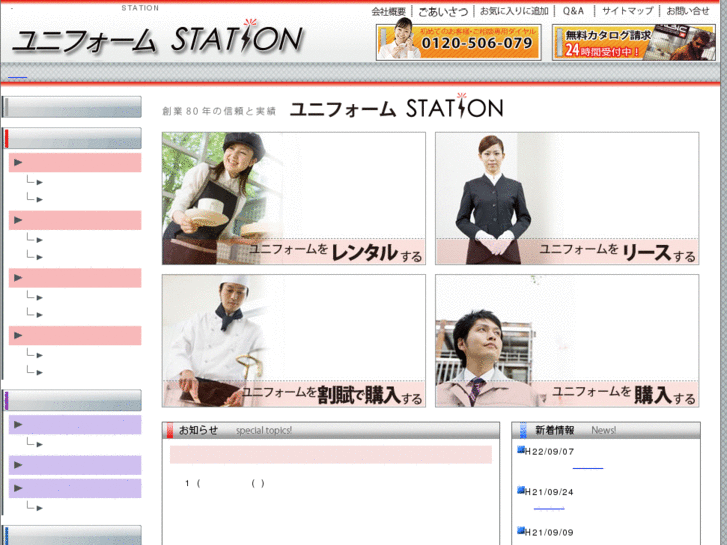The image size is (727, 545).
Task: Click お気に入りに追加 in the header
Action: coord(514,11)
